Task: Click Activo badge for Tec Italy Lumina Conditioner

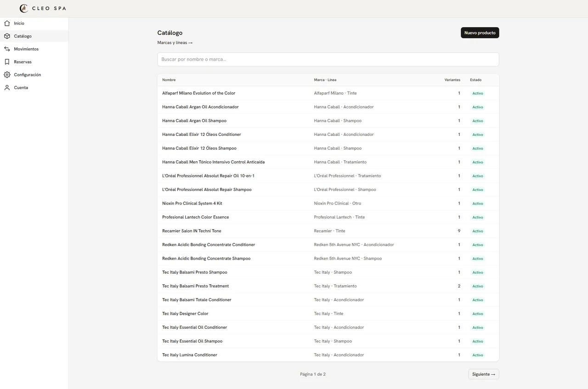Action: [x=478, y=355]
